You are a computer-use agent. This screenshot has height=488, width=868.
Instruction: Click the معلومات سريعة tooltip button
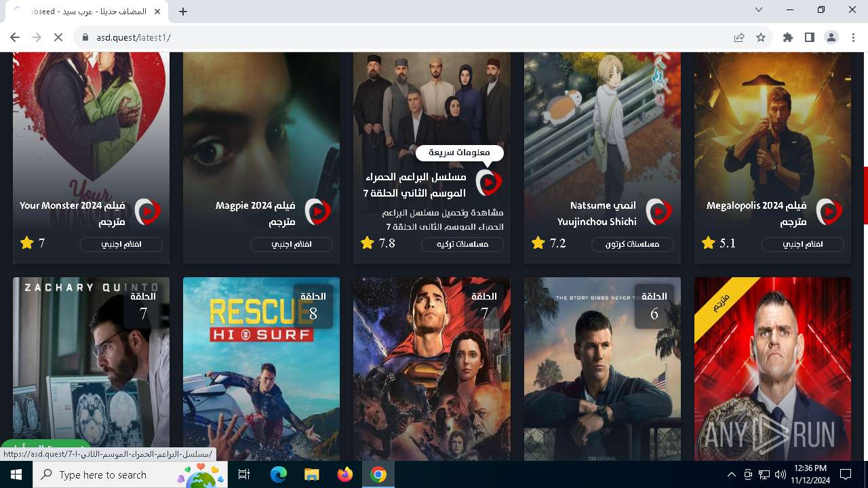[460, 152]
